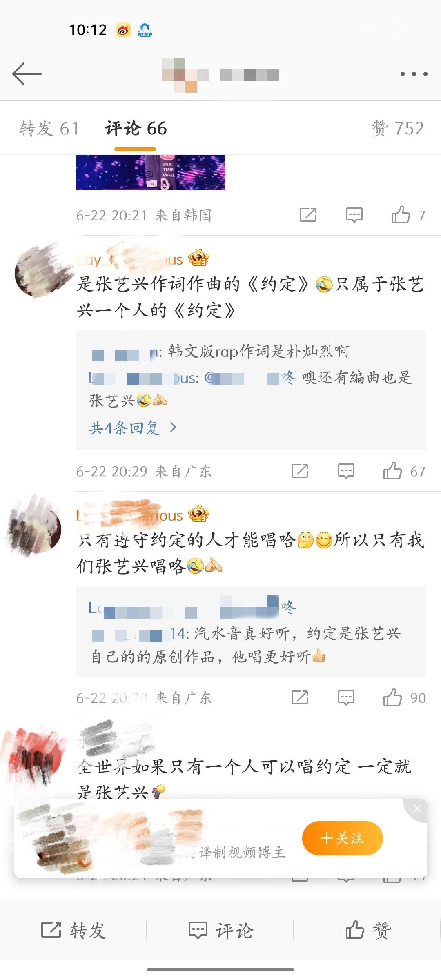441x980 pixels.
Task: Like the comment with 7 likes
Action: 401,215
